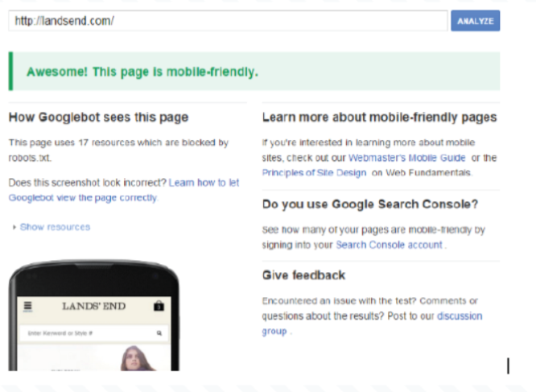The image size is (536, 392).
Task: Click the Awesome! This page is mobile-friendly banner text
Action: point(142,72)
